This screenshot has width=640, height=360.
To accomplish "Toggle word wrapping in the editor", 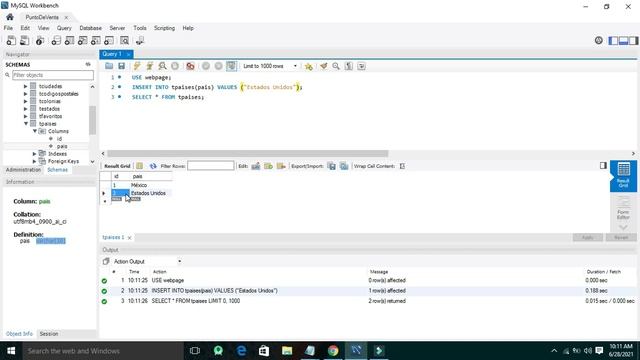I will [362, 66].
